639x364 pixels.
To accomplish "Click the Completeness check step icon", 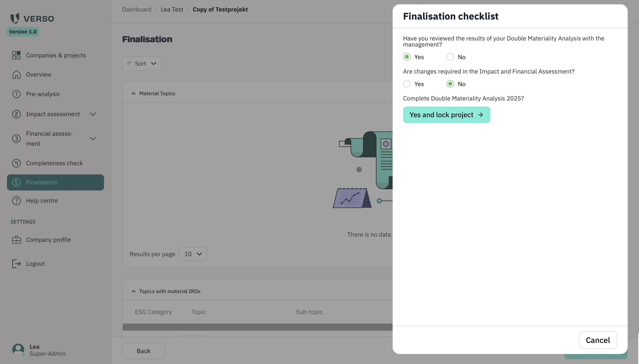I will pyautogui.click(x=16, y=163).
